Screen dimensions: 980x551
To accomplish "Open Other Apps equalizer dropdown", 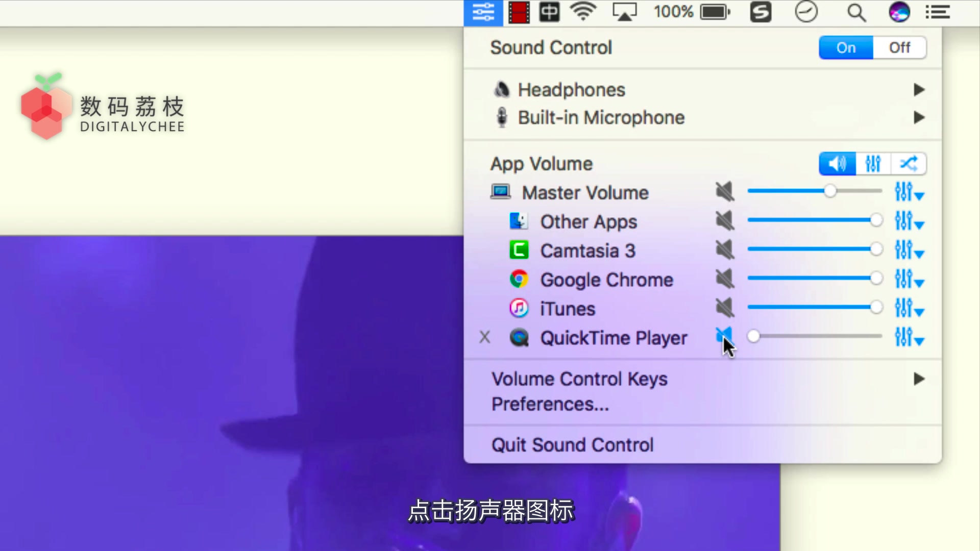I will coord(910,221).
